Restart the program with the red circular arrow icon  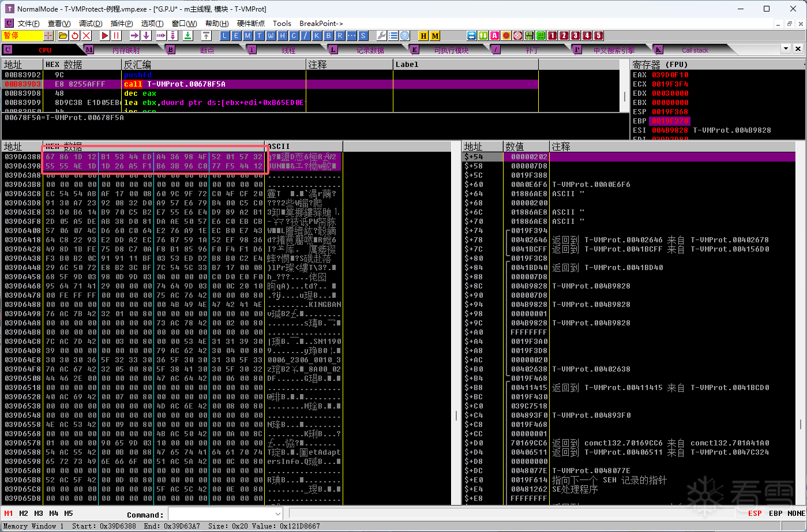(75, 36)
